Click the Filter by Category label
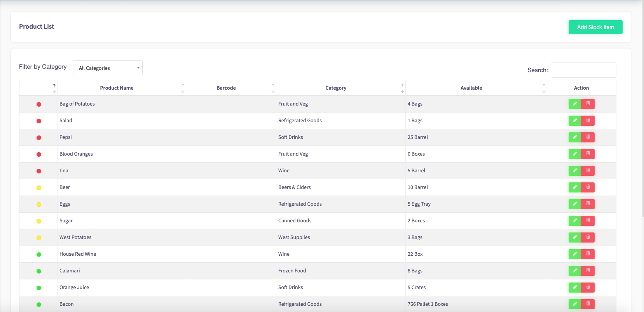The height and width of the screenshot is (312, 644). 43,67
